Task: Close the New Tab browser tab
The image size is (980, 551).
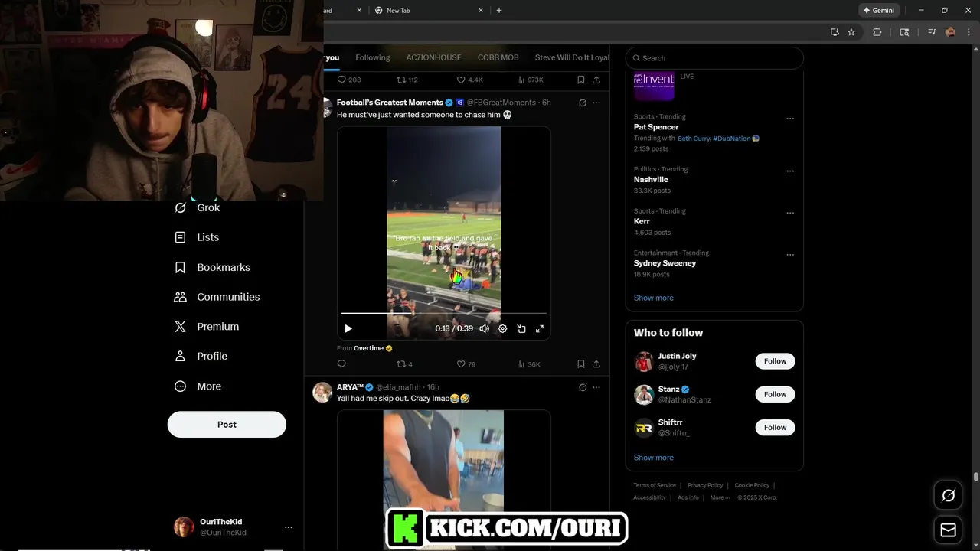Action: point(481,11)
